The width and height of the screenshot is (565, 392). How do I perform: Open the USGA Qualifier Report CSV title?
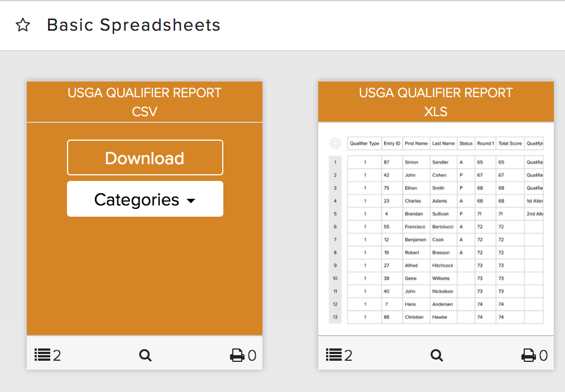[x=145, y=102]
